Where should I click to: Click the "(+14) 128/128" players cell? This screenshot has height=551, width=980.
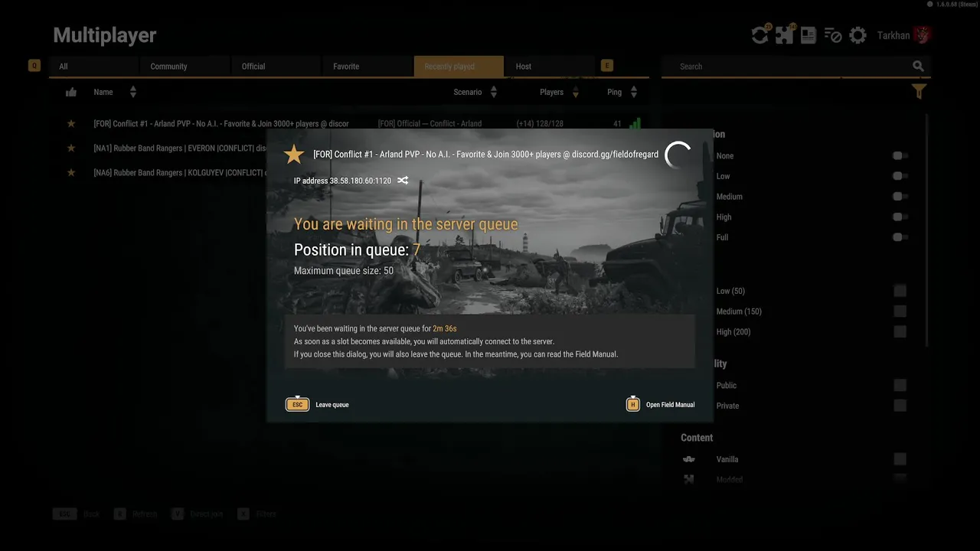click(x=540, y=123)
